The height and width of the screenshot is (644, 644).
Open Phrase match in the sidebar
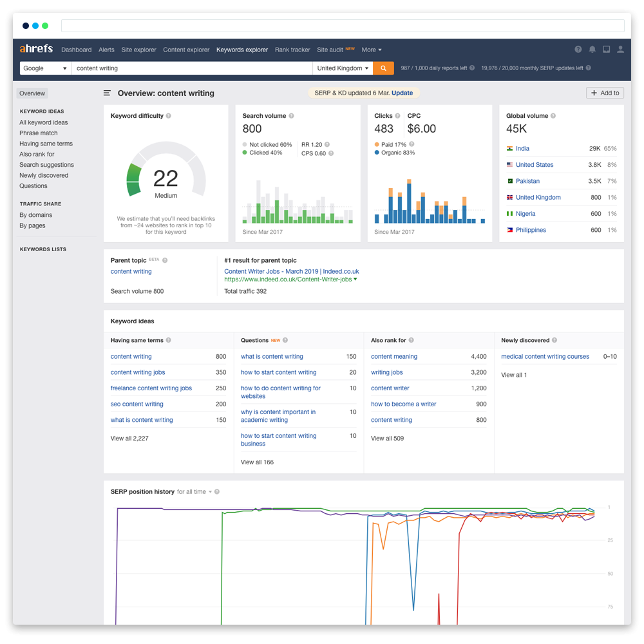(39, 133)
